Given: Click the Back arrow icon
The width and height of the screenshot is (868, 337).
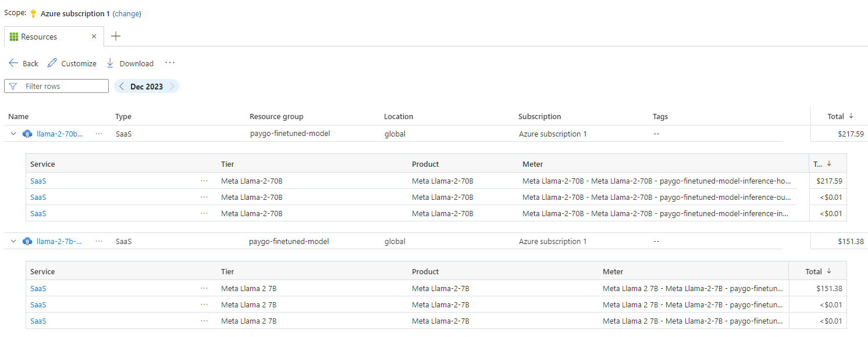Looking at the screenshot, I should pyautogui.click(x=13, y=63).
